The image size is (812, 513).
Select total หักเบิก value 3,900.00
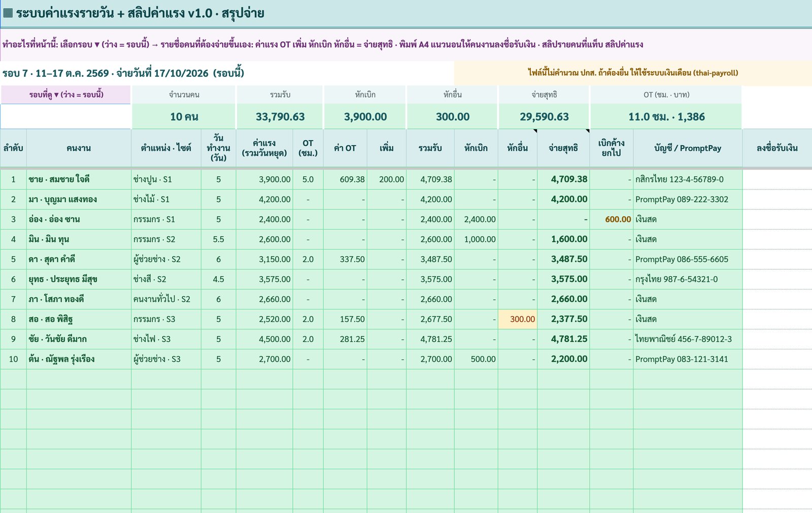[365, 116]
